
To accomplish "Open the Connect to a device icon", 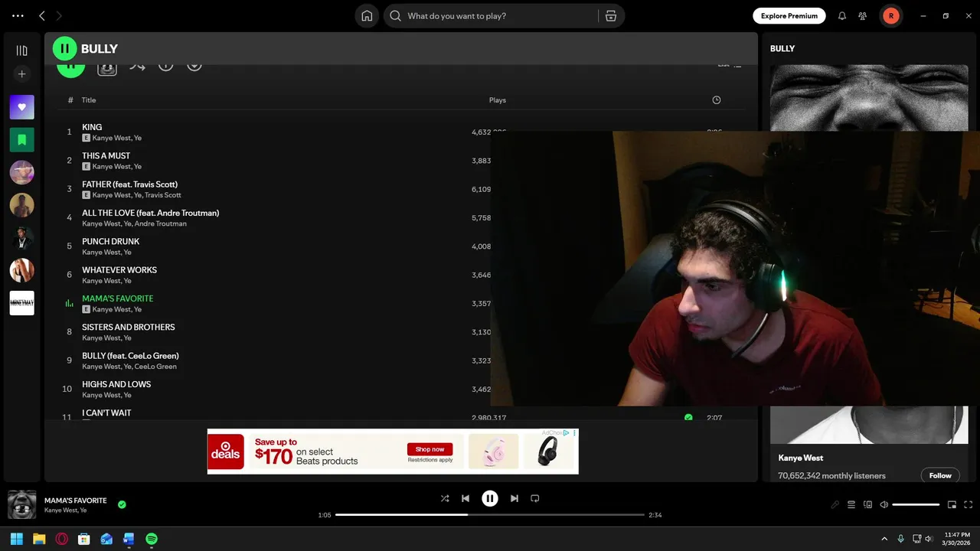I will pos(867,505).
